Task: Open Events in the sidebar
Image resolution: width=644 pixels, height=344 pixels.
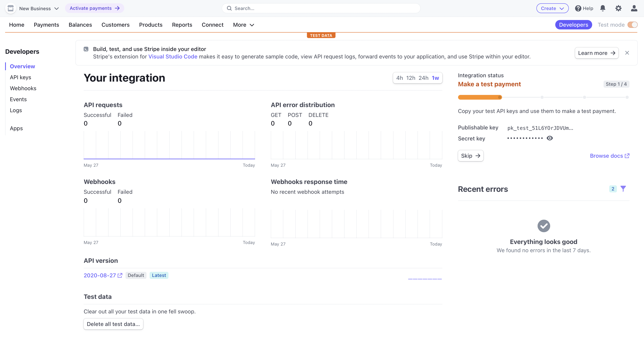Action: [18, 99]
